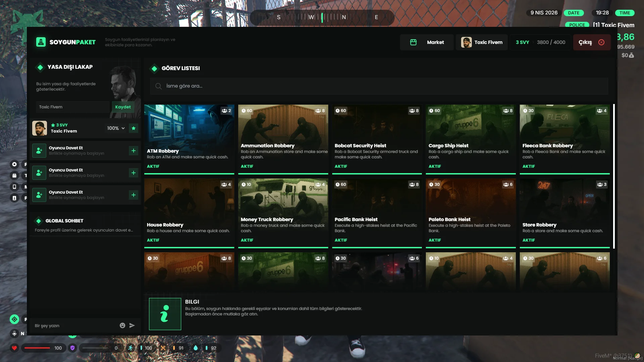Click the third Oyuncu Davet Et plus icon

pos(134,195)
